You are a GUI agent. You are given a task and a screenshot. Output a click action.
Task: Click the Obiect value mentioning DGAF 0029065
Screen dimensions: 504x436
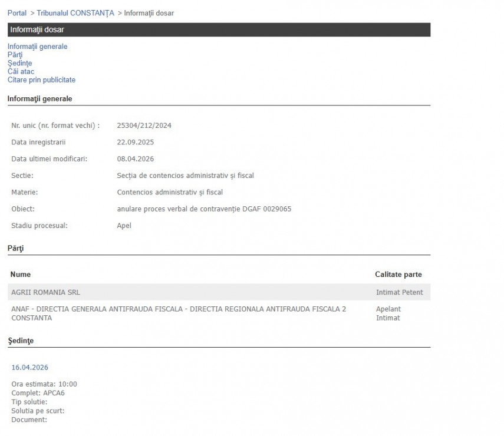pos(204,209)
